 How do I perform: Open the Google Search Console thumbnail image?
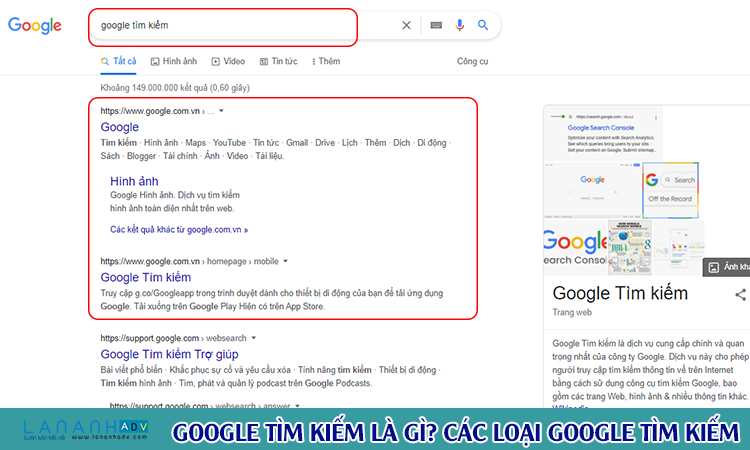pos(603,133)
